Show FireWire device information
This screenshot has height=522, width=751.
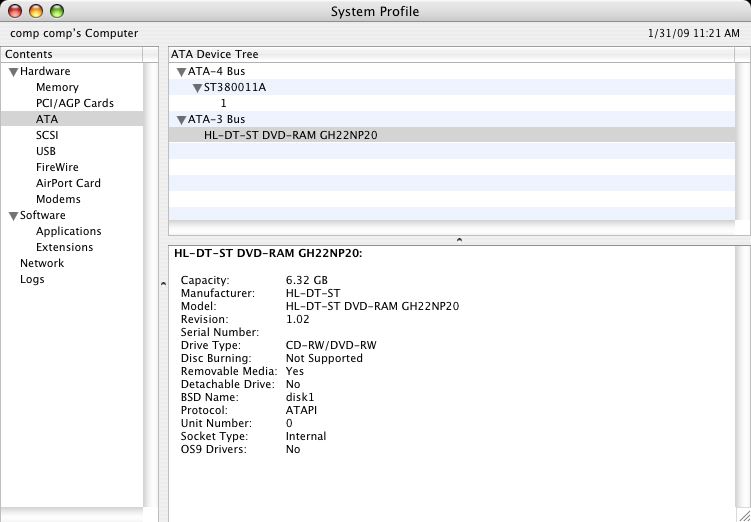[x=57, y=167]
